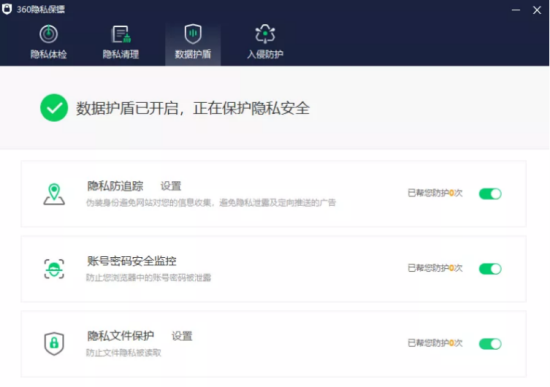
Task: Switch to the 隐私体检 tab label
Action: (x=48, y=54)
